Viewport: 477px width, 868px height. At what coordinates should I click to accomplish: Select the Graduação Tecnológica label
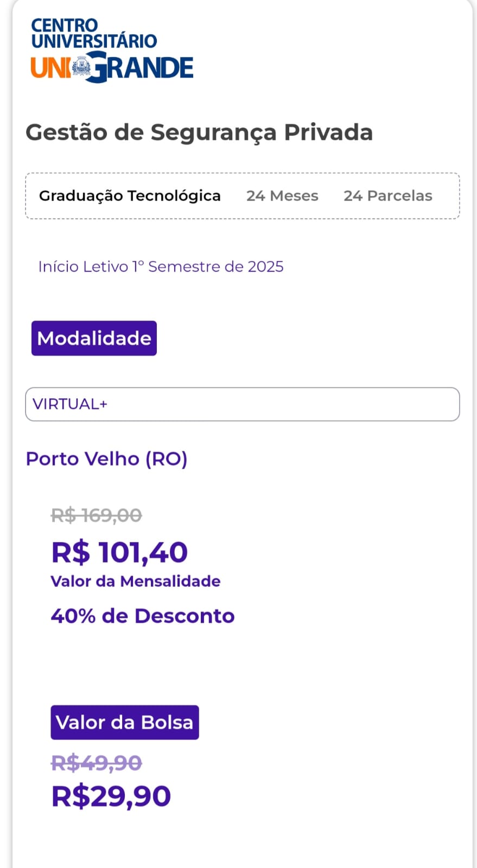coord(130,196)
